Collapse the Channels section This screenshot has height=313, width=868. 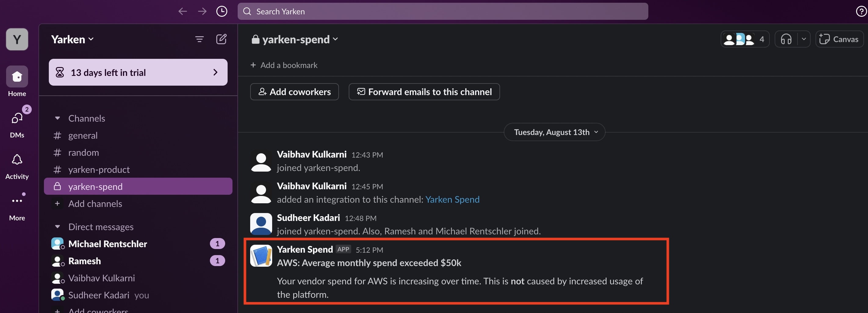[58, 119]
